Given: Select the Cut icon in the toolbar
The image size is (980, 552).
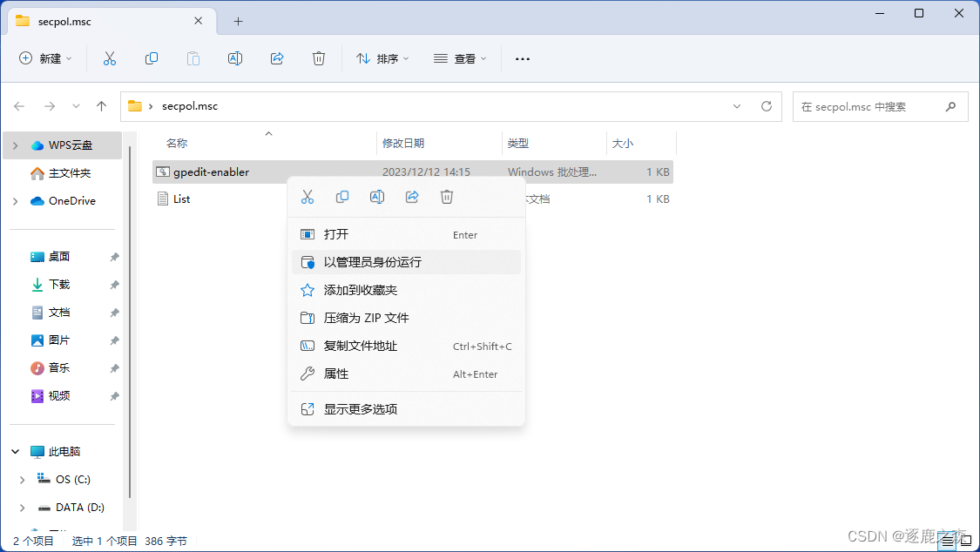Looking at the screenshot, I should (110, 57).
